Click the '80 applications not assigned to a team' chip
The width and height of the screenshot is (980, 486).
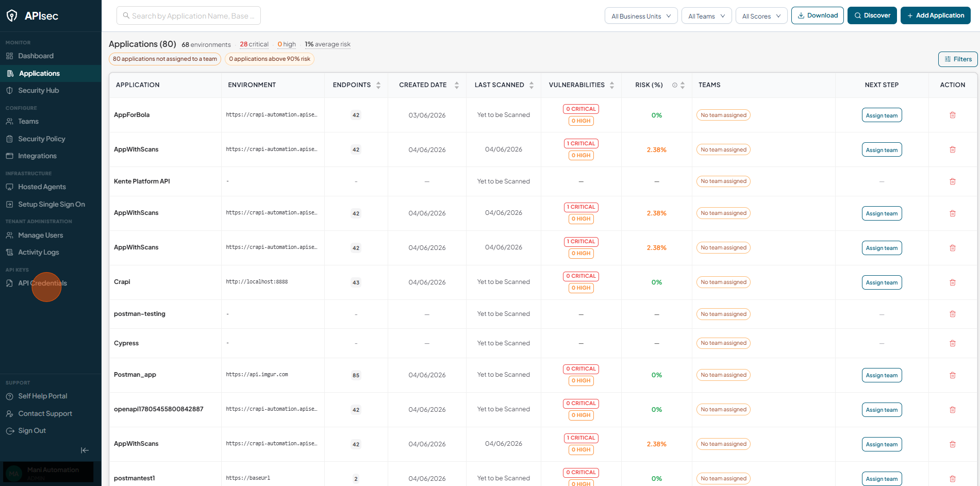165,59
